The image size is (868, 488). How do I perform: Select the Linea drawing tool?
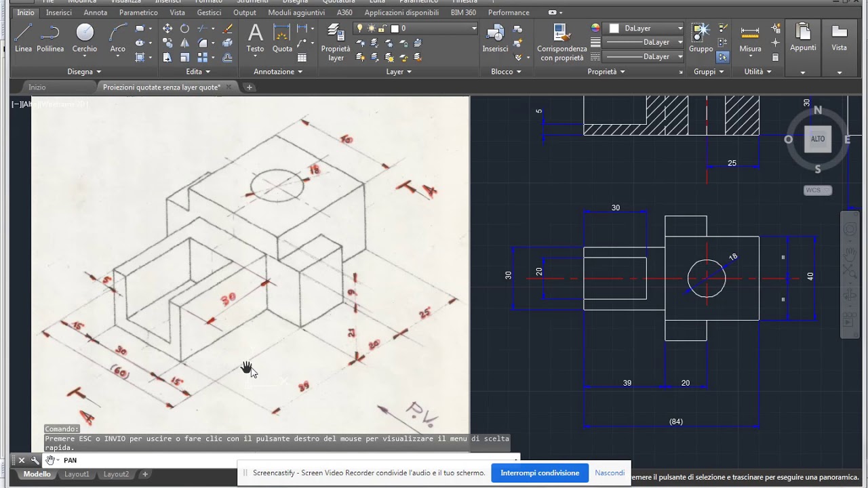pos(23,38)
